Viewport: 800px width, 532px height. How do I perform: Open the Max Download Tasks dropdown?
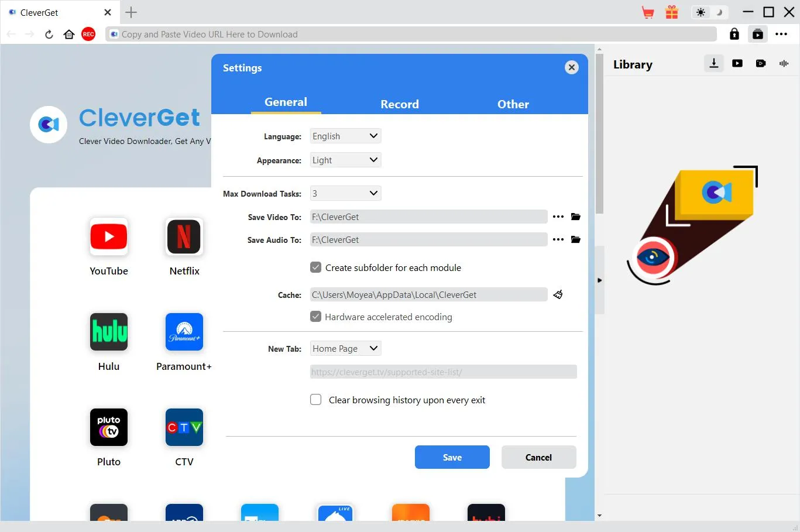click(345, 193)
